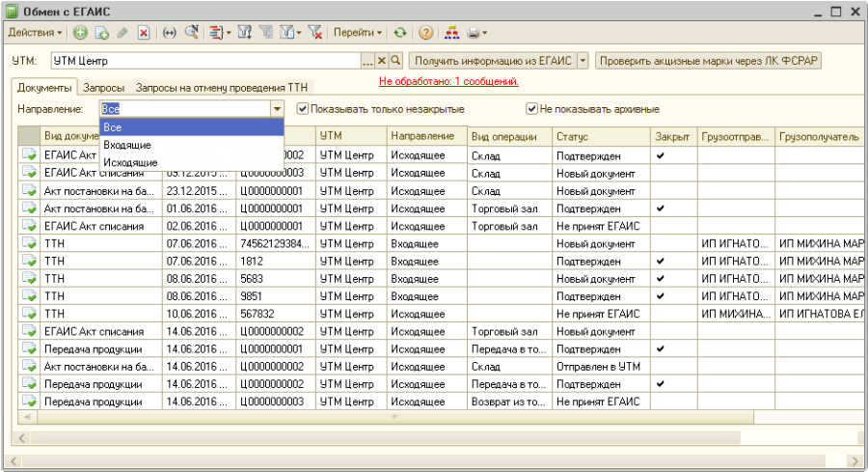Click Закрыт checkmark in ТТН row 5683

tap(661, 278)
